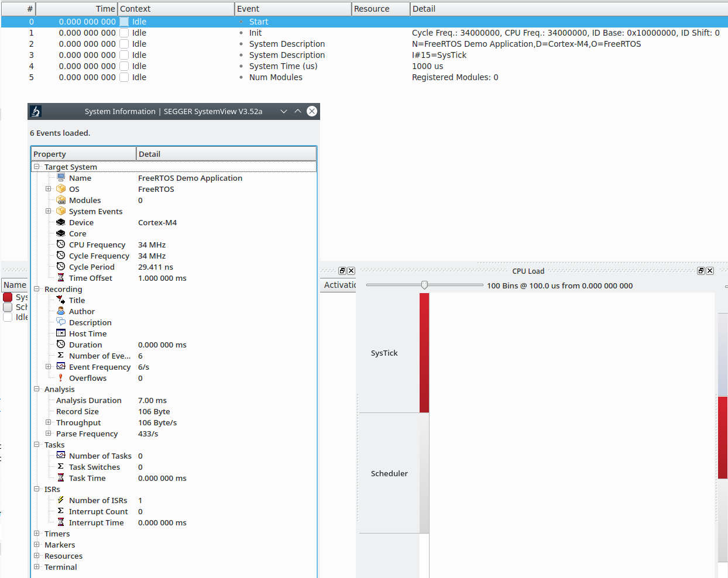
Task: Click the keep-below chevron in System Information title bar
Action: (x=284, y=111)
